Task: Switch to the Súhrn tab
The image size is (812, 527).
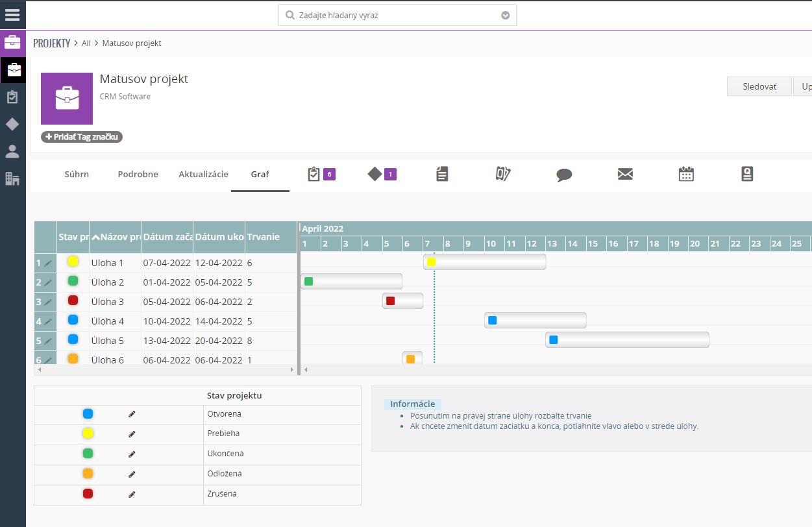Action: (x=77, y=175)
